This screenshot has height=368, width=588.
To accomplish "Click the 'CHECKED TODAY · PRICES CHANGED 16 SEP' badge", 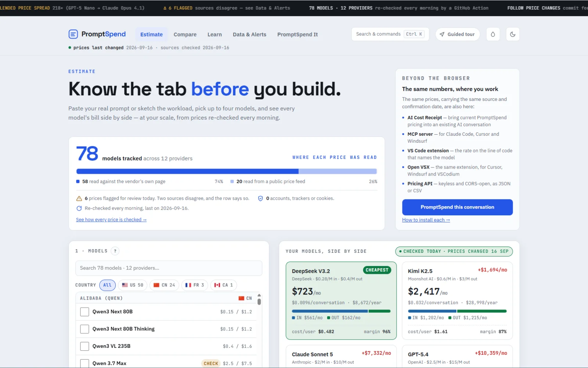I will tap(454, 251).
